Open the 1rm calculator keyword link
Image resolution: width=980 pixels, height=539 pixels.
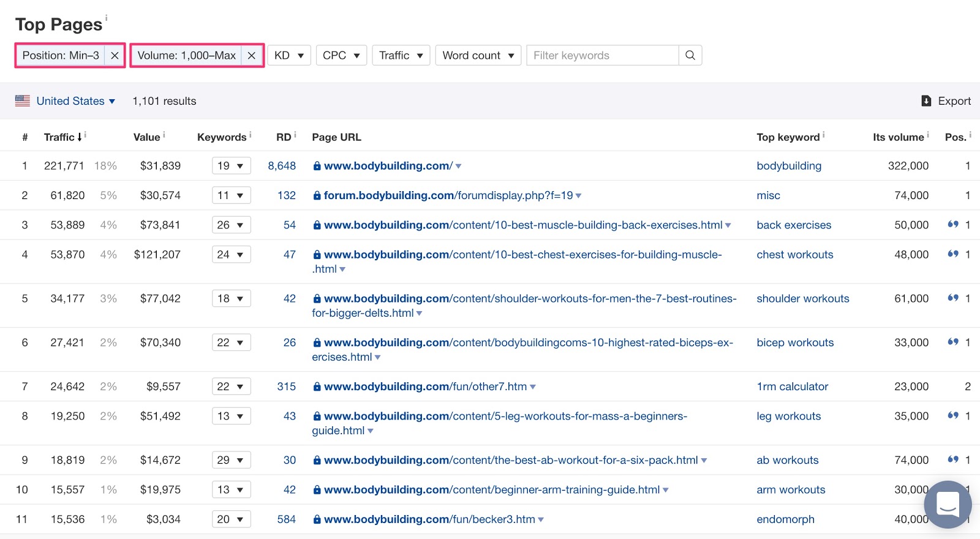coord(792,386)
